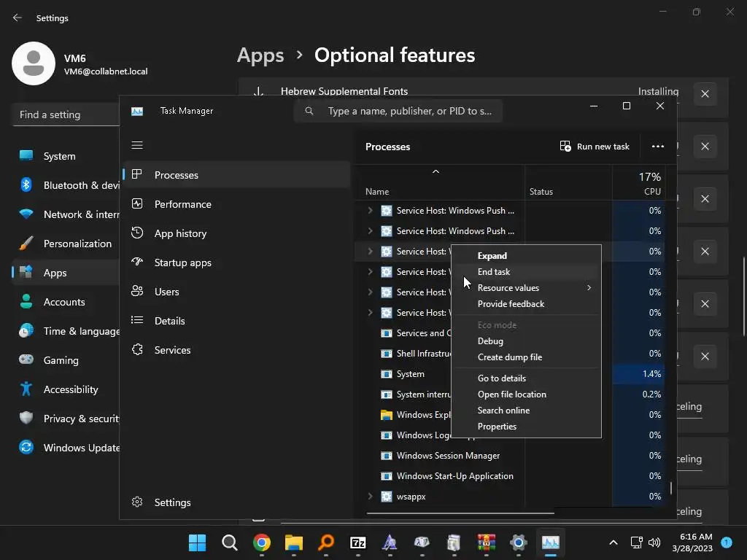The image size is (747, 560).
Task: Select Debug from the context menu
Action: (526, 341)
